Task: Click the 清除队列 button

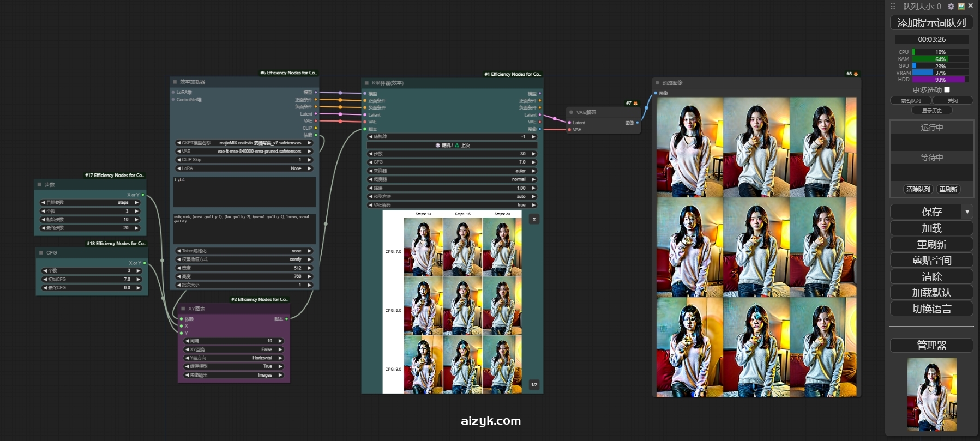Action: pos(918,189)
